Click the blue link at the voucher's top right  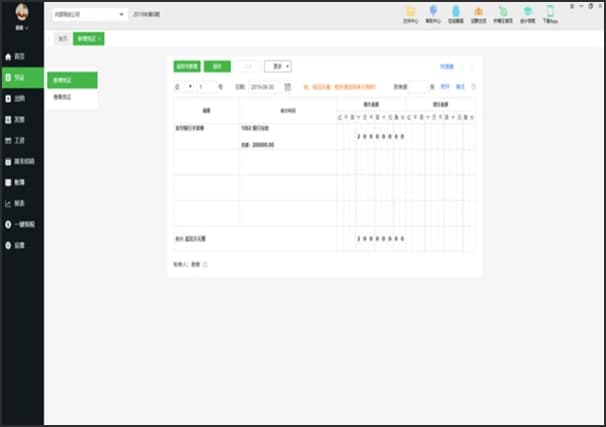pos(447,66)
